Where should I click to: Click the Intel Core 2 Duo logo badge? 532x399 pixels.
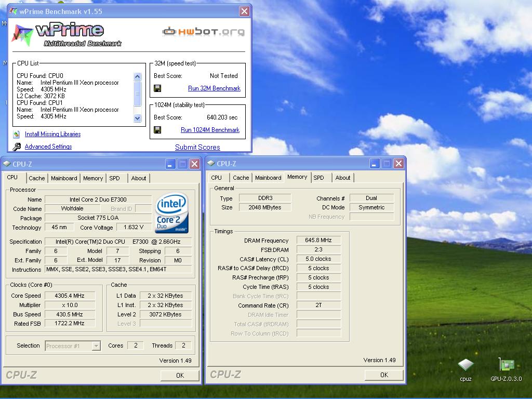click(172, 212)
